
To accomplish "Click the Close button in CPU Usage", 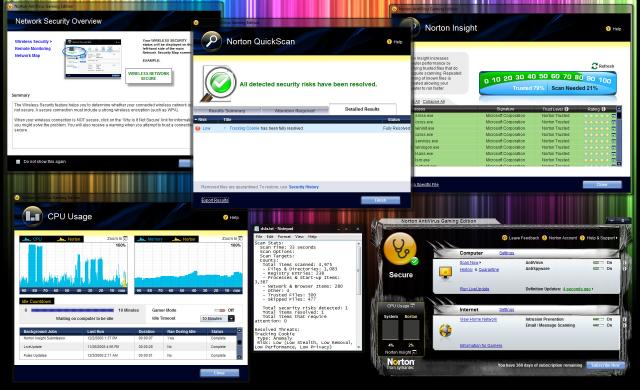I will coord(220,373).
